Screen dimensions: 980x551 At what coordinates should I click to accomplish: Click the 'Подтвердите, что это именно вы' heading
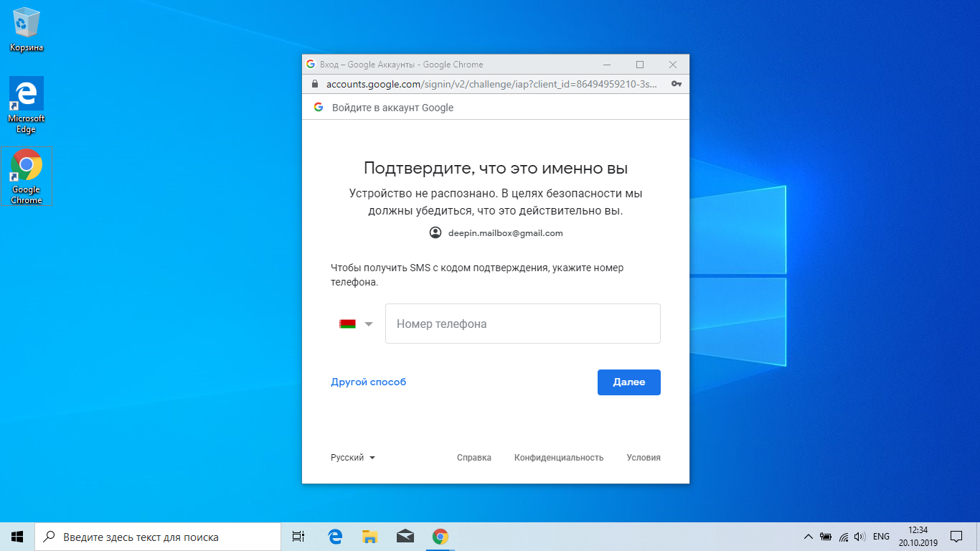point(496,168)
